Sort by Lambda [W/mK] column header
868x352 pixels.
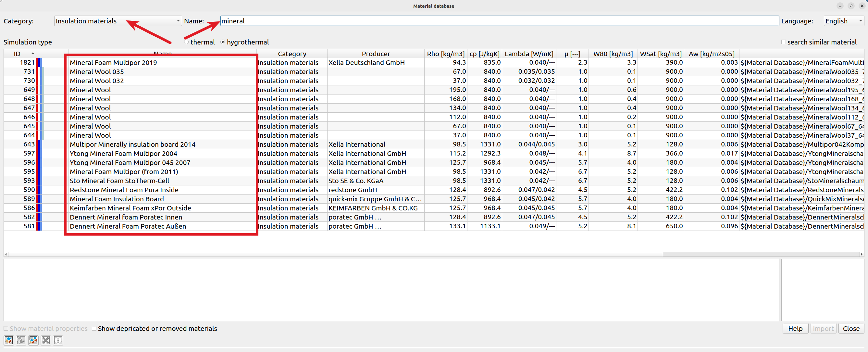click(529, 54)
